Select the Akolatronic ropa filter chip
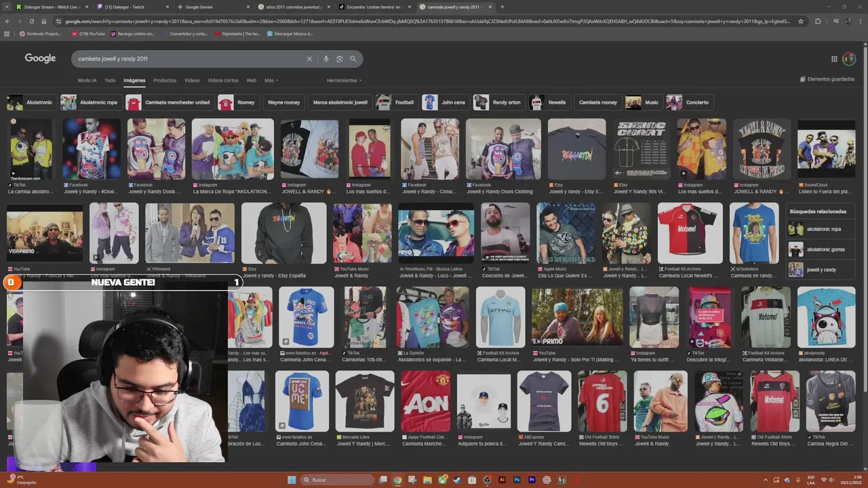 (x=90, y=102)
